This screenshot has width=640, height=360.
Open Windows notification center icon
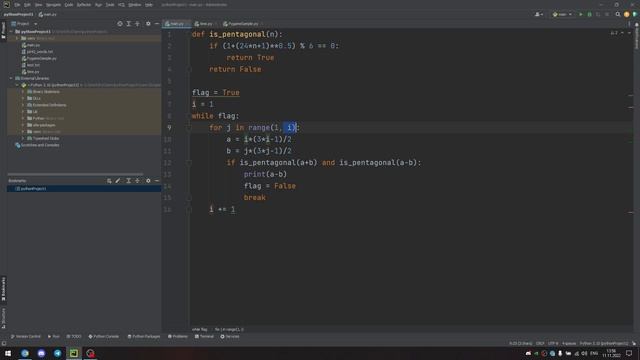[x=629, y=353]
